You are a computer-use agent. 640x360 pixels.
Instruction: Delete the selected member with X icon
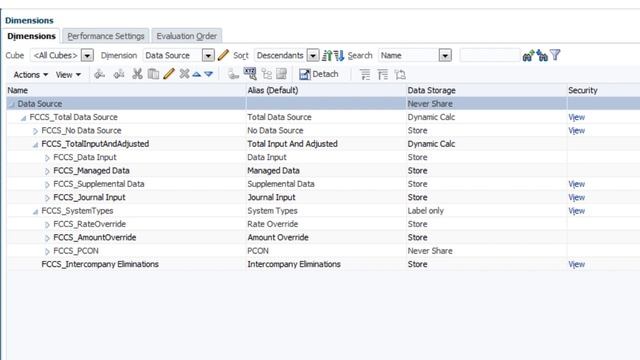(x=184, y=74)
